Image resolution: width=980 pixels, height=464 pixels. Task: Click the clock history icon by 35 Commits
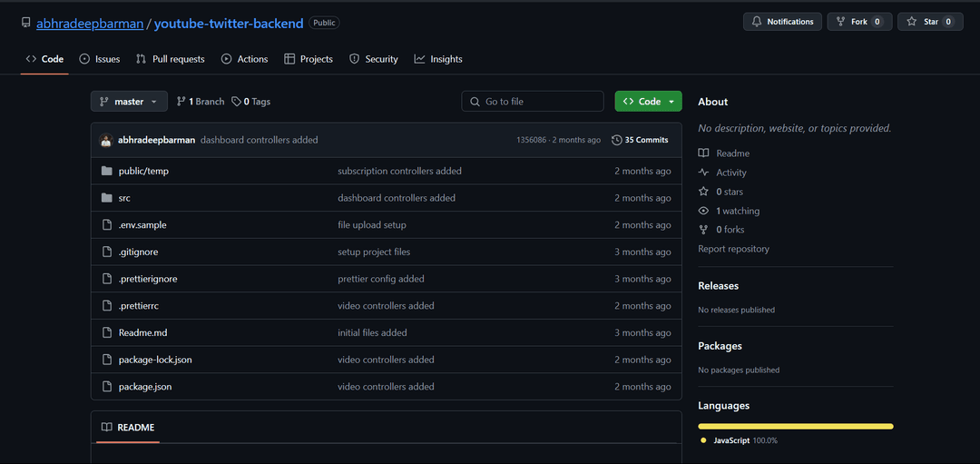[616, 140]
